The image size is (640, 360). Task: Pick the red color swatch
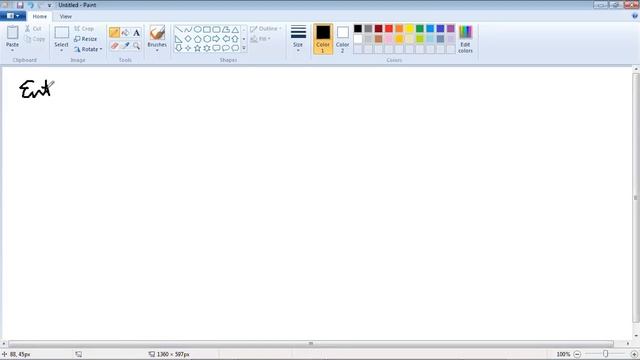pyautogui.click(x=389, y=29)
